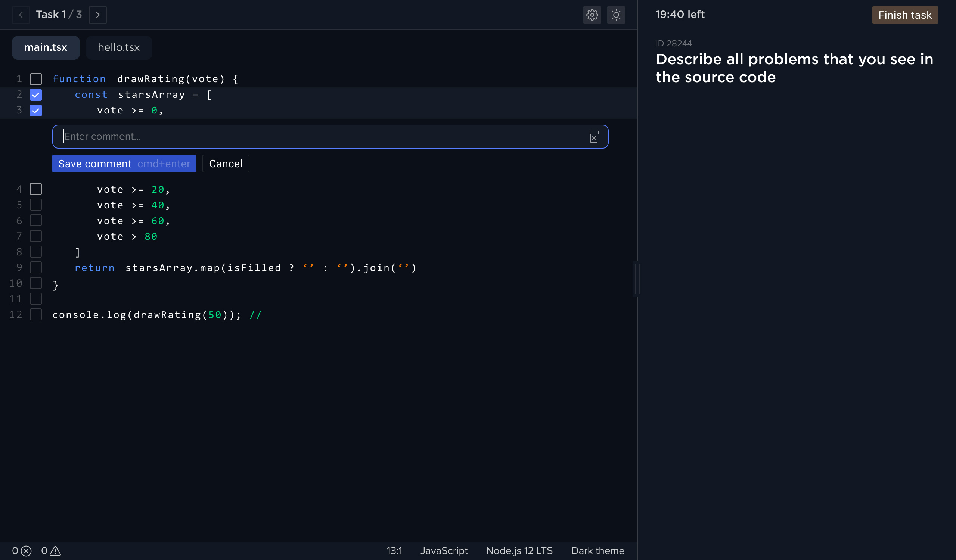This screenshot has height=560, width=956.
Task: Save the comment with Save comment button
Action: coord(124,164)
